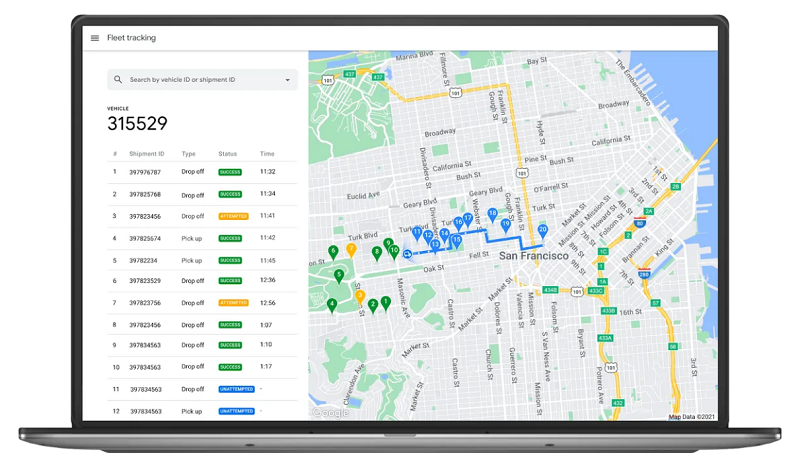Image resolution: width=800 pixels, height=465 pixels.
Task: Select blue map marker 17
Action: point(467,220)
